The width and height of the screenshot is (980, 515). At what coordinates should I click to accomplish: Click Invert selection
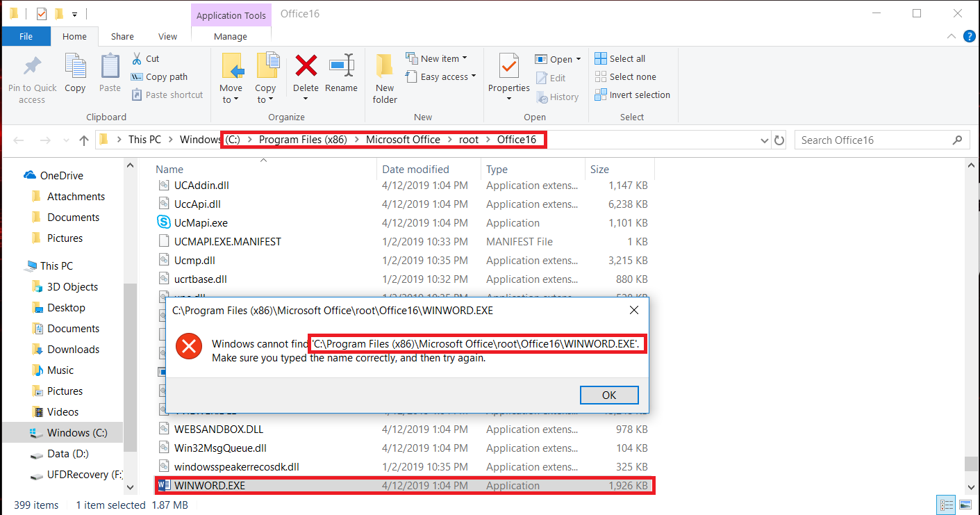click(633, 95)
